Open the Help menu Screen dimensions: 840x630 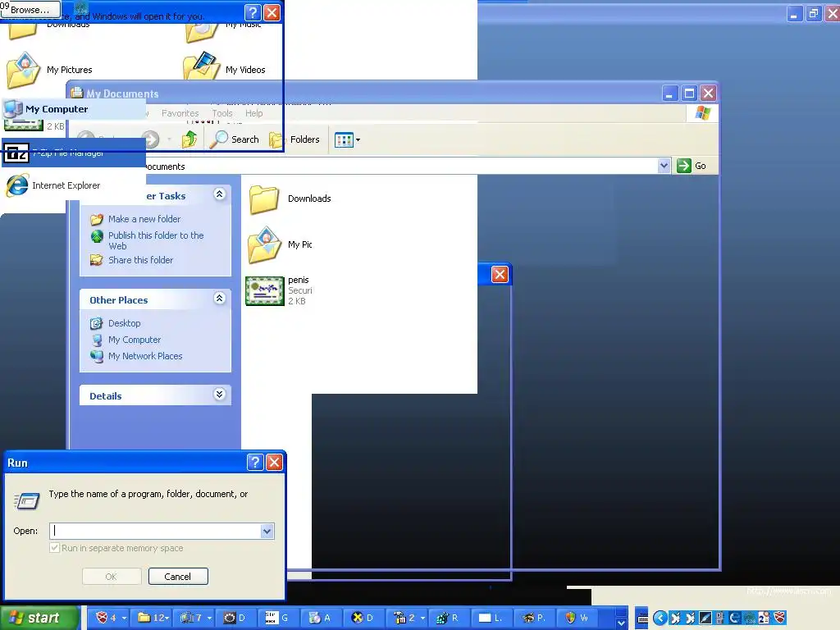coord(254,113)
